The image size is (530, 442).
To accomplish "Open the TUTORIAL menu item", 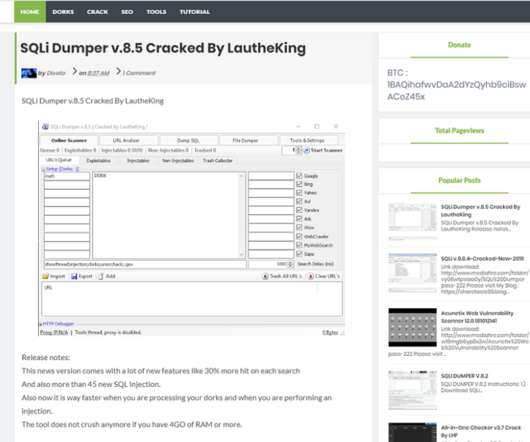I will pyautogui.click(x=195, y=12).
